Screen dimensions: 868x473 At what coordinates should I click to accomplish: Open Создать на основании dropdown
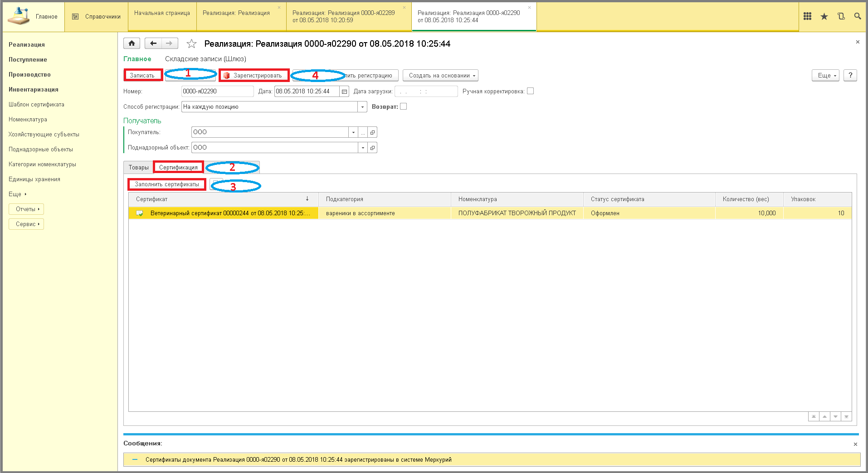pos(440,76)
